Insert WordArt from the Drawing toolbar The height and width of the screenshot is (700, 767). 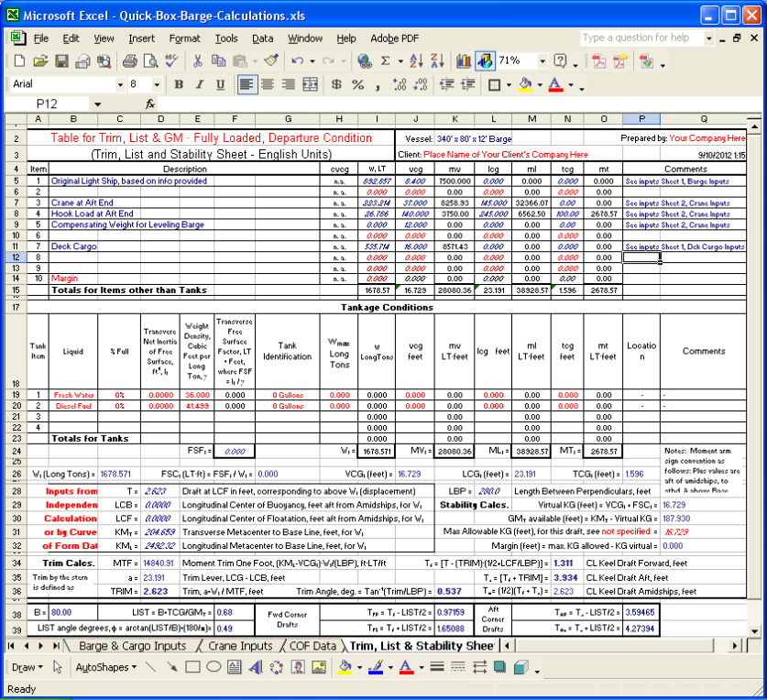click(x=256, y=667)
